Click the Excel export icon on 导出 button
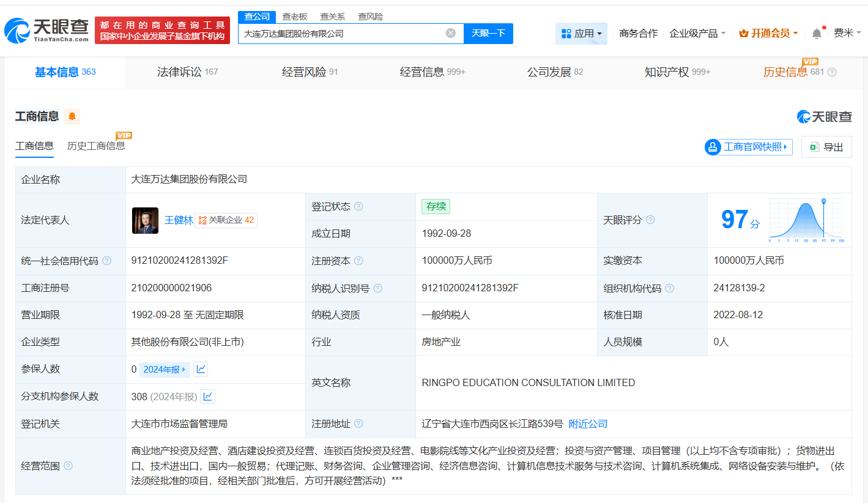This screenshot has height=503, width=868. 814,146
